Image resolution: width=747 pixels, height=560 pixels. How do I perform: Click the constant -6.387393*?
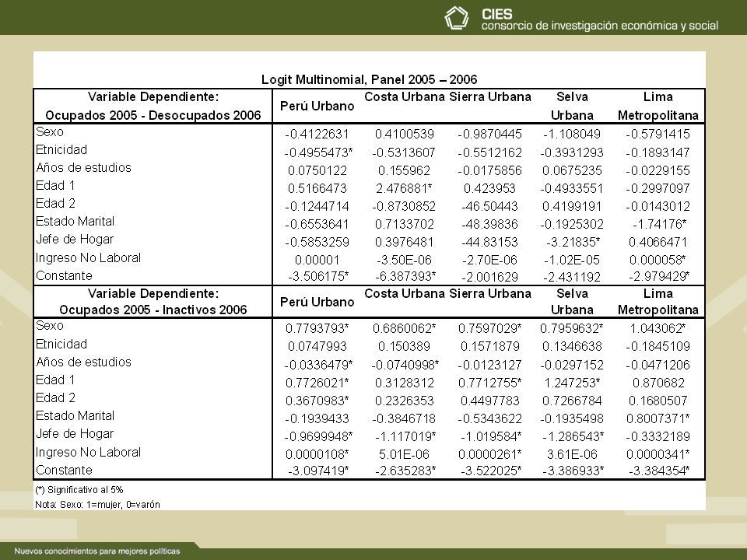click(405, 277)
